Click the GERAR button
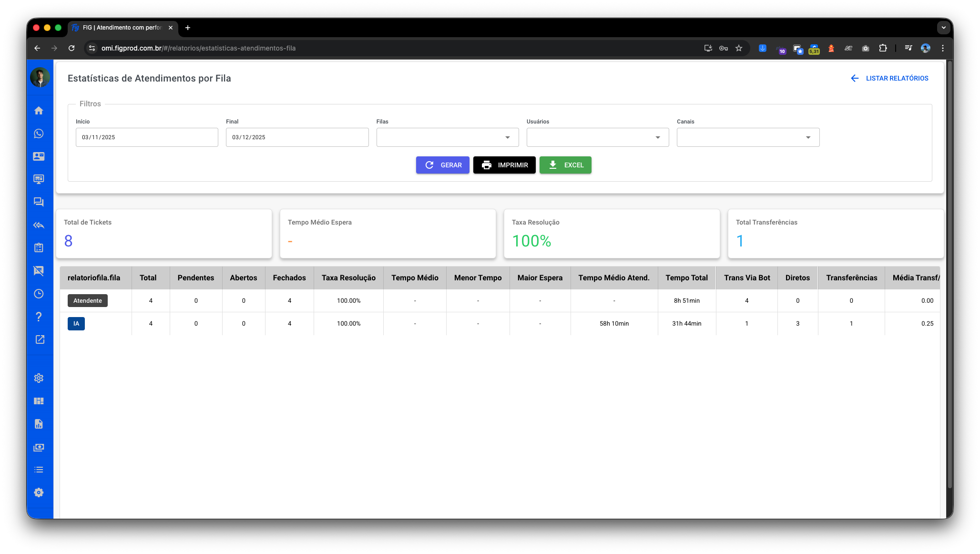This screenshot has width=980, height=554. tap(442, 165)
